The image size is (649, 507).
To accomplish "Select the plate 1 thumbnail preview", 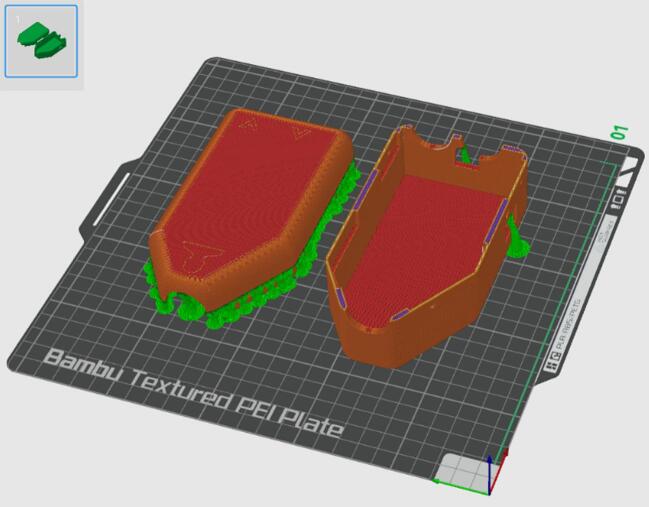I will point(41,41).
